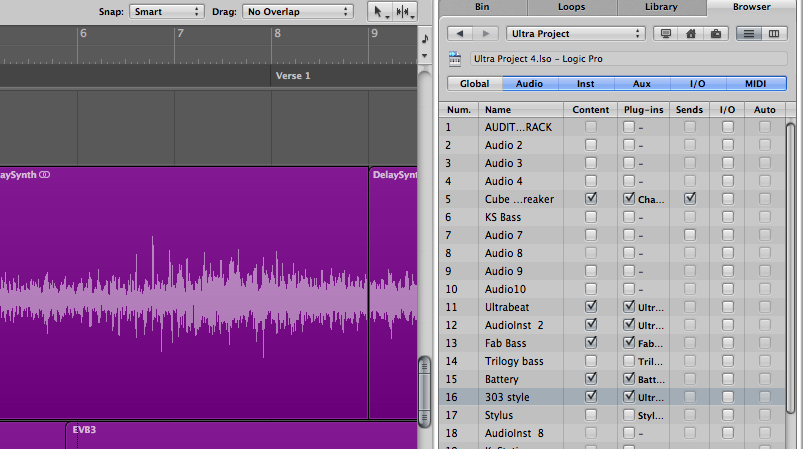Toggle the I/O filter button

pos(698,84)
